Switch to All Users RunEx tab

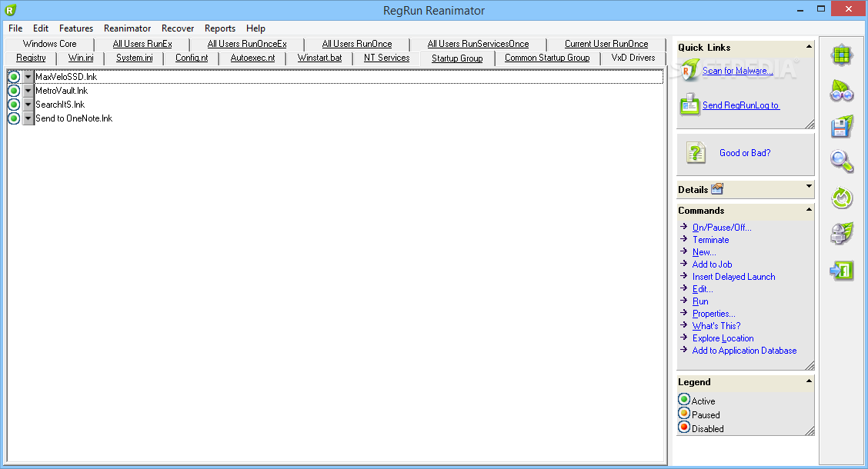(x=142, y=44)
